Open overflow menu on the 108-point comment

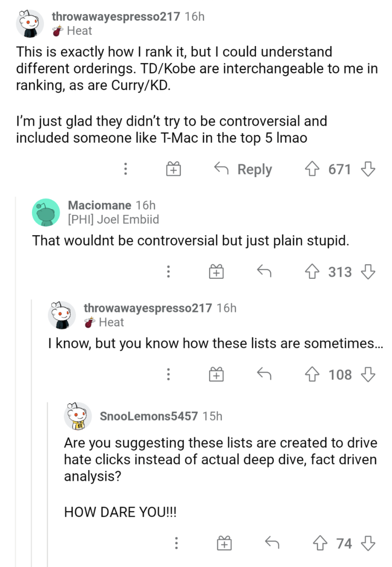coord(168,375)
